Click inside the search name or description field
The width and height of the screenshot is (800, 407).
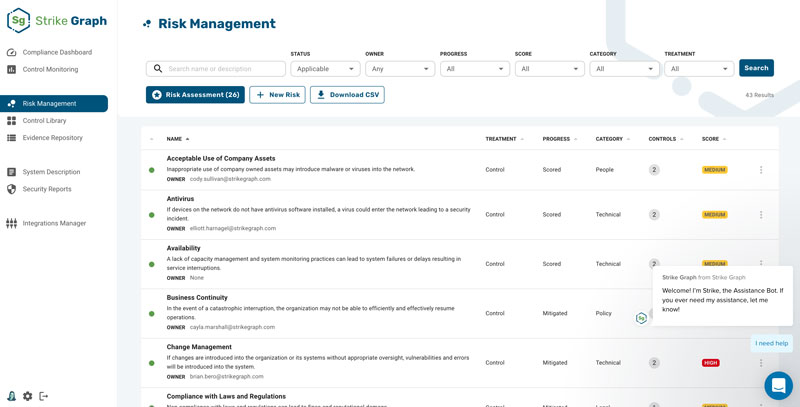[x=216, y=69]
